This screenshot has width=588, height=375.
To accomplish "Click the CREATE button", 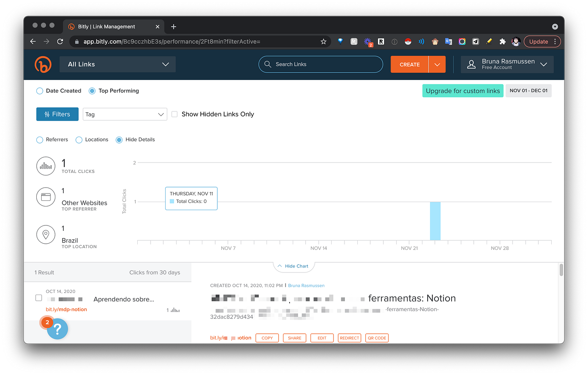I will pyautogui.click(x=409, y=64).
